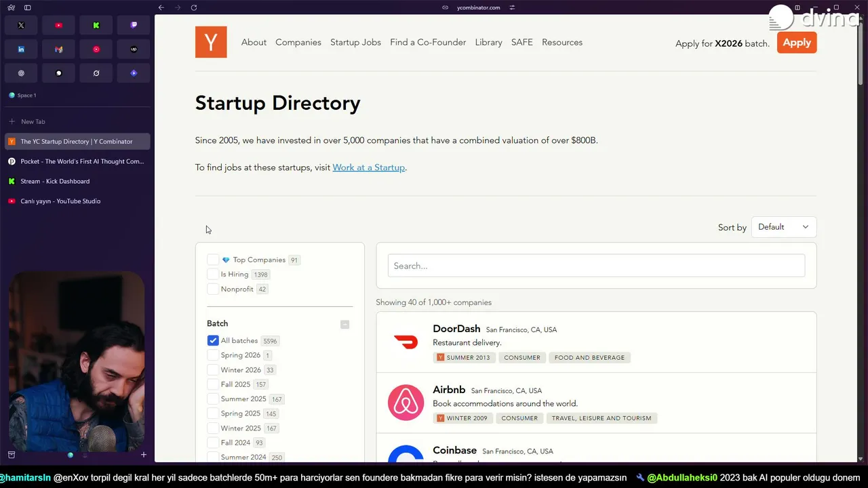Screen dimensions: 868x488
Task: Click the company Search input field
Action: [x=596, y=266]
